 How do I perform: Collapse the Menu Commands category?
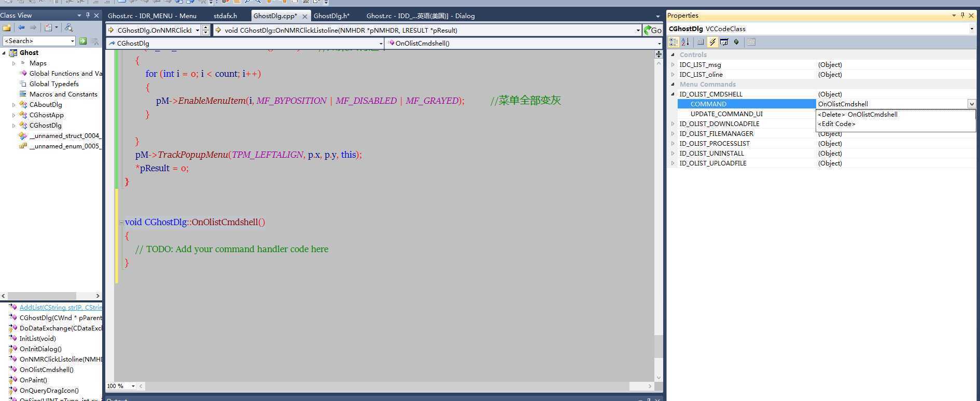coord(673,84)
